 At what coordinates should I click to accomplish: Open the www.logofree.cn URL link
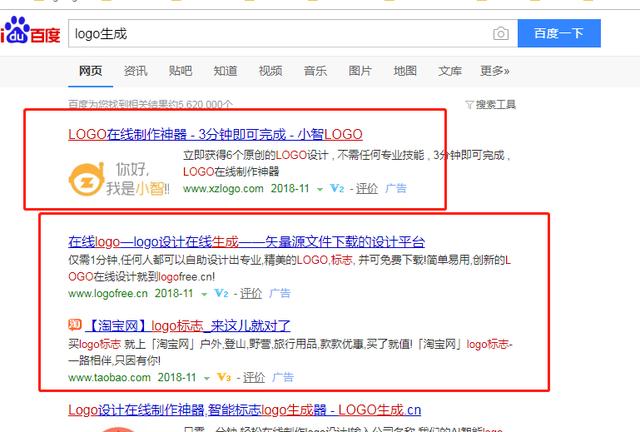[x=108, y=293]
